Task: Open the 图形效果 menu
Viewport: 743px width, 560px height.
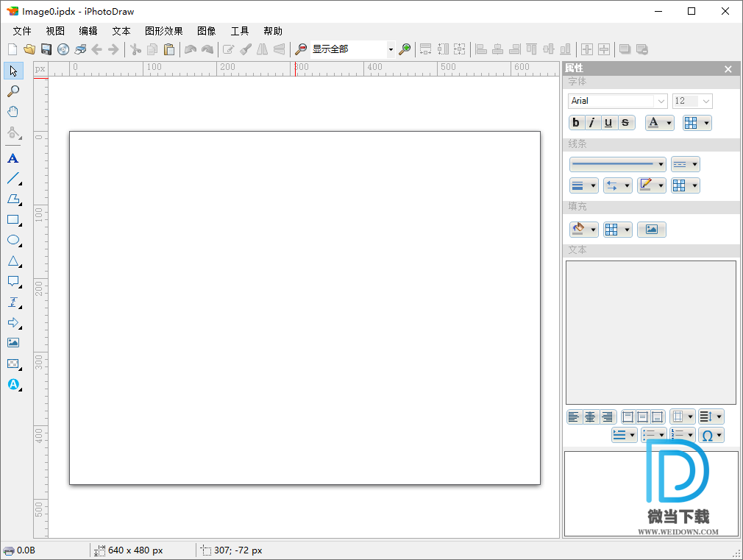Action: tap(164, 32)
